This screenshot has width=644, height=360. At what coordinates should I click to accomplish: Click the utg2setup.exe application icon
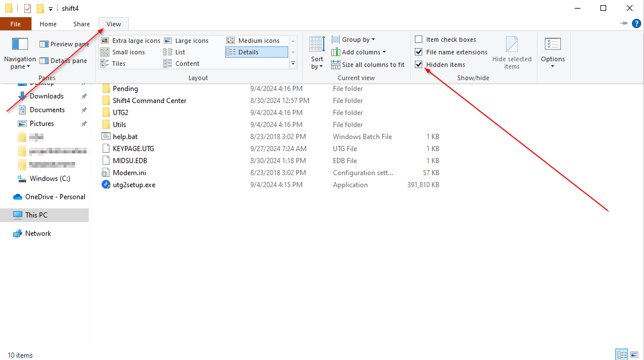tap(106, 185)
